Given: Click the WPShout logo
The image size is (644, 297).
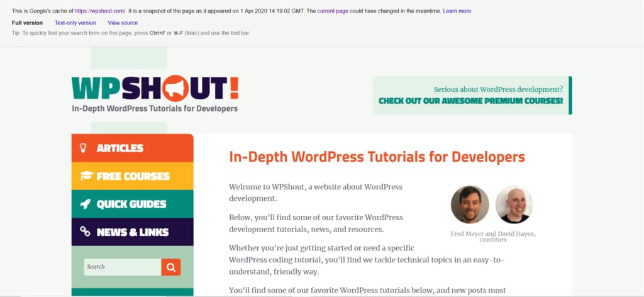Looking at the screenshot, I should pyautogui.click(x=155, y=88).
